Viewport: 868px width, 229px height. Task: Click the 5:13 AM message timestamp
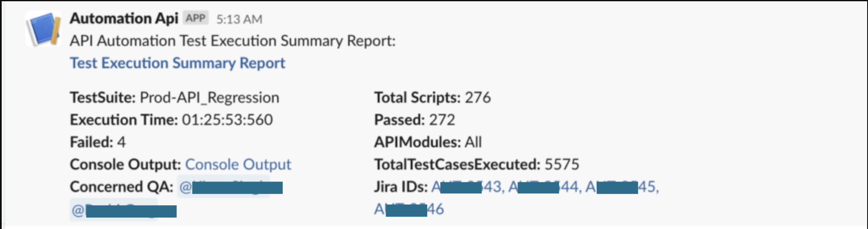[239, 19]
